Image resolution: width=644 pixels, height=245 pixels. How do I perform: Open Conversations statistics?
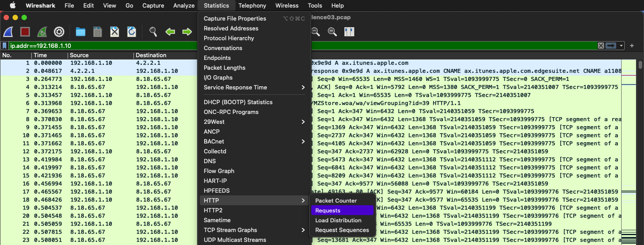[254, 48]
